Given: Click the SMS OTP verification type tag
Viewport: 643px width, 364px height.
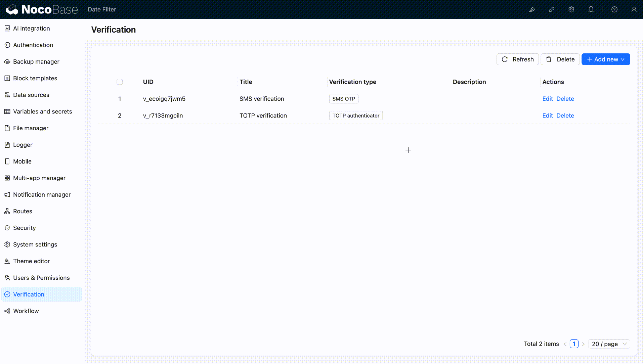Looking at the screenshot, I should [343, 99].
